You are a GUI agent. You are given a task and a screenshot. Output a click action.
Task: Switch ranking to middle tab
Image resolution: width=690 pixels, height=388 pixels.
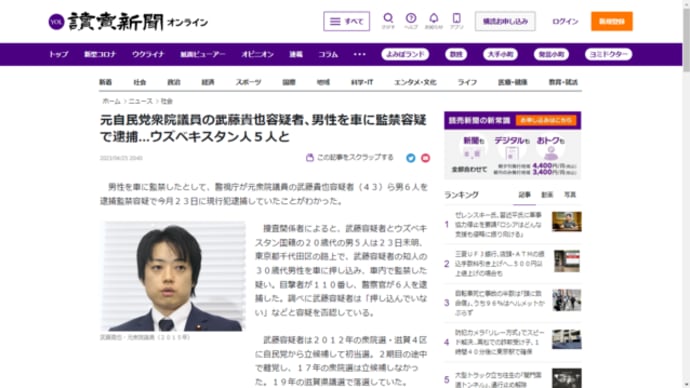click(547, 195)
